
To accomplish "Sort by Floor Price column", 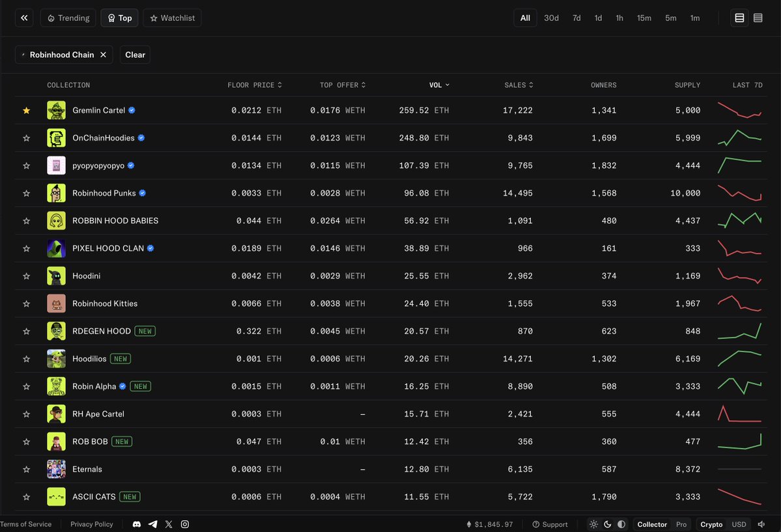I will (x=255, y=85).
